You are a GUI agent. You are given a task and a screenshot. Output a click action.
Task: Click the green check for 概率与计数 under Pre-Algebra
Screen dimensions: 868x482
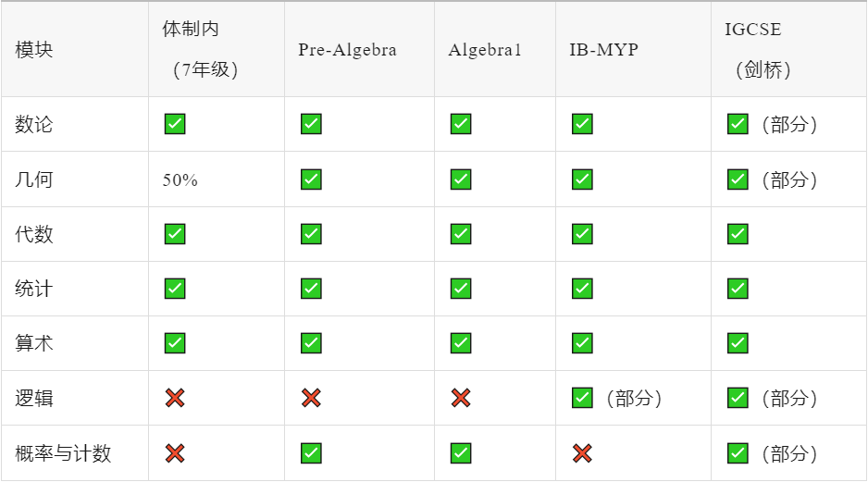[x=311, y=453]
